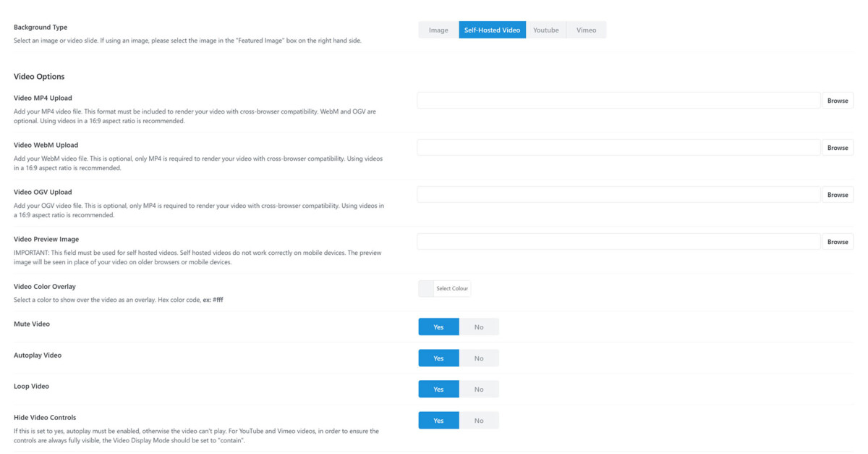Disable Mute Video by clicking No

pos(480,327)
